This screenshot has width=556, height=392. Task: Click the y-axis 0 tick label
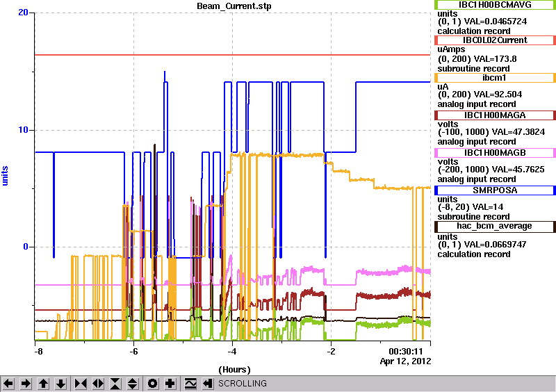(x=26, y=247)
